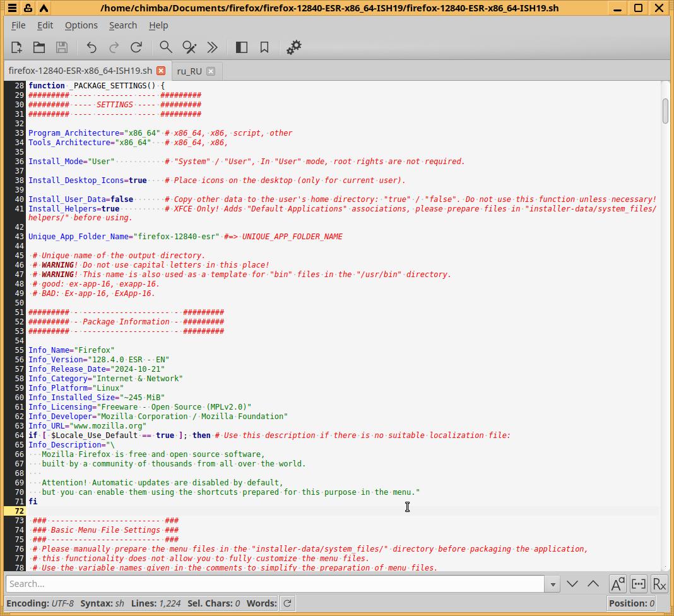The height and width of the screenshot is (616, 674).
Task: Click the Jump to line double-chevron icon
Action: click(213, 47)
